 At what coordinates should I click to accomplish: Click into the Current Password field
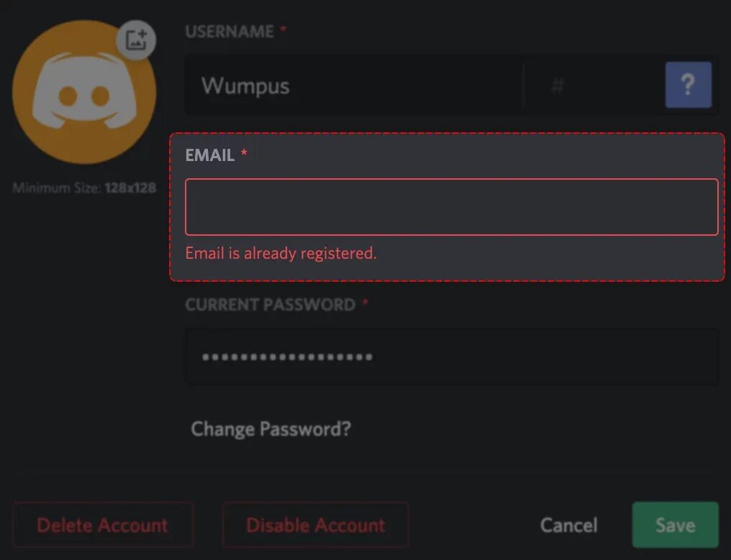pos(451,357)
